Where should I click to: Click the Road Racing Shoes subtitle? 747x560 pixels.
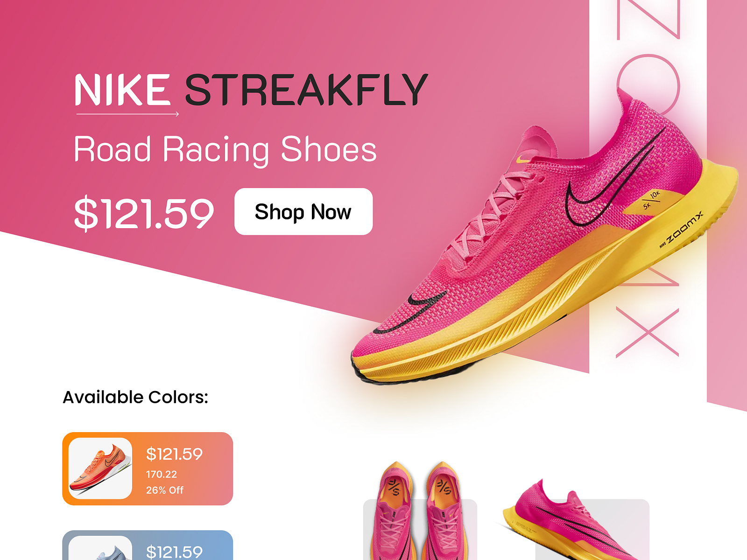225,149
